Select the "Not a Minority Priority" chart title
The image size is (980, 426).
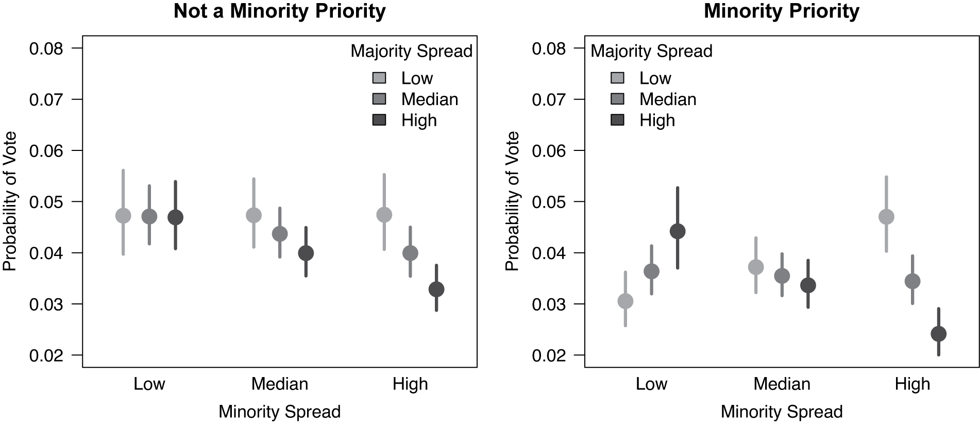click(x=279, y=11)
